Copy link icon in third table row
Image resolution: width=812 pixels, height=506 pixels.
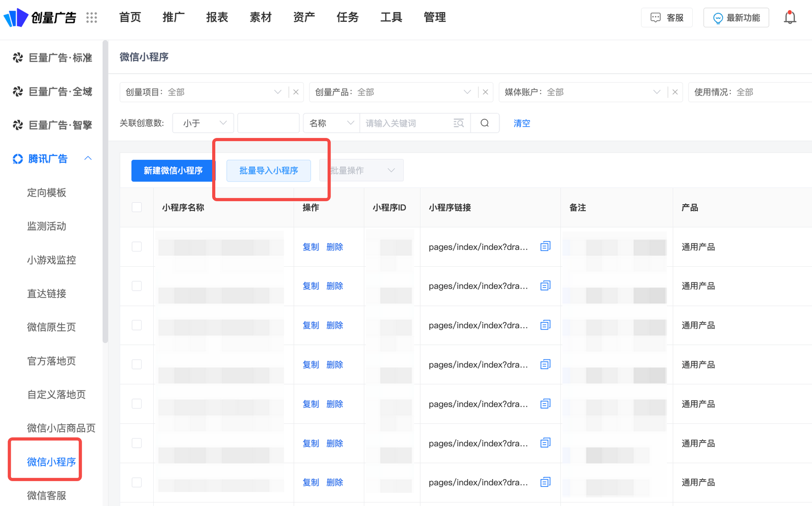(x=545, y=325)
